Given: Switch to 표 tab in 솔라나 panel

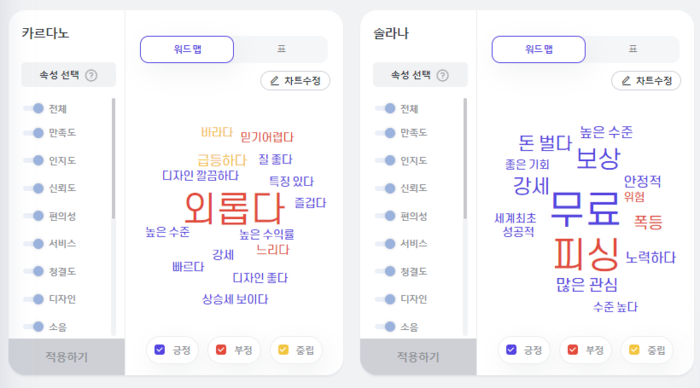Looking at the screenshot, I should point(633,49).
